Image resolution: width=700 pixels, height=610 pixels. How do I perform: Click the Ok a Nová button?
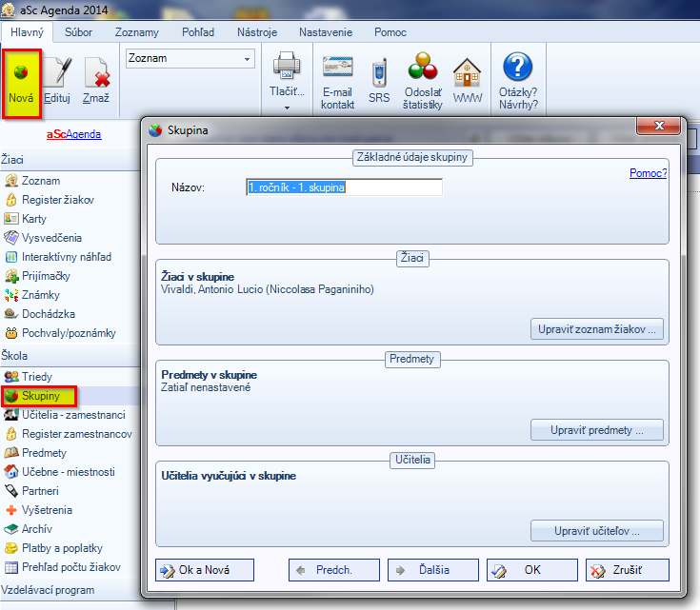[205, 570]
